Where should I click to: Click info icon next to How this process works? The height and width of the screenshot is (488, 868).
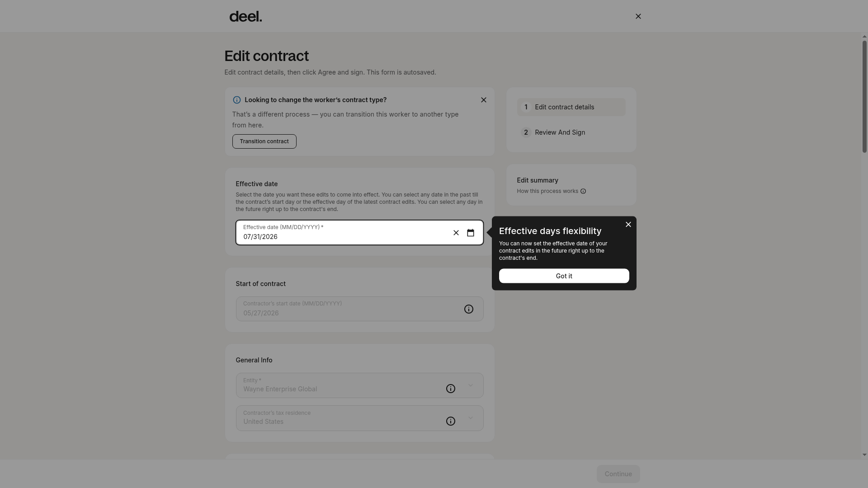pyautogui.click(x=583, y=191)
